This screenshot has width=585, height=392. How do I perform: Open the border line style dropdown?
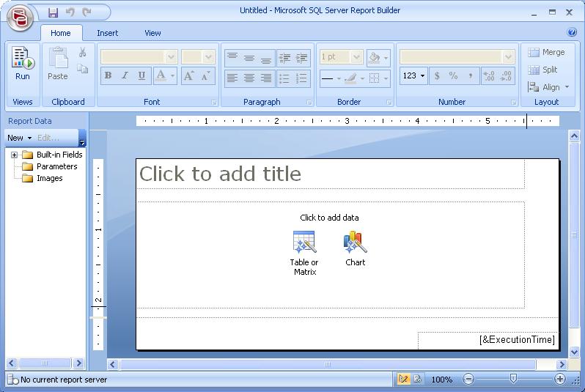click(x=339, y=78)
